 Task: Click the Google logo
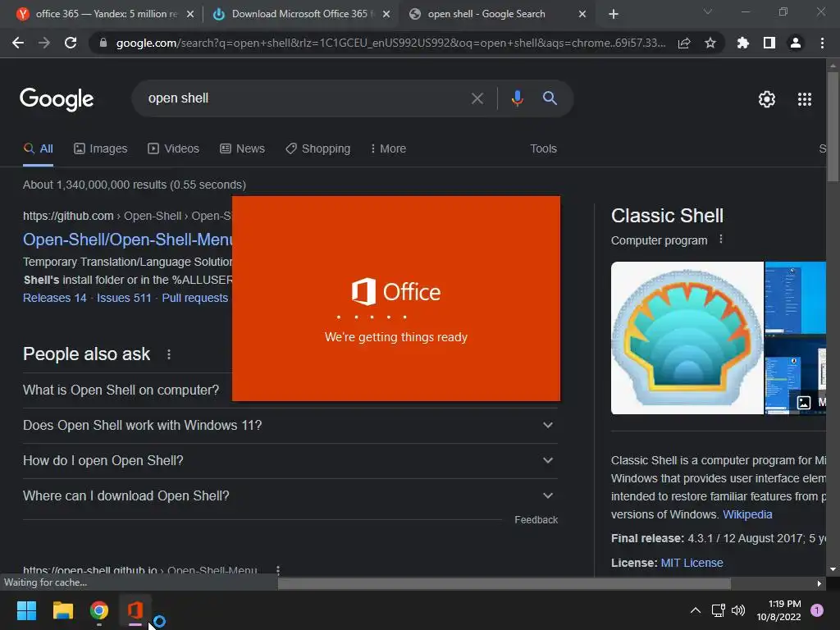pos(57,99)
